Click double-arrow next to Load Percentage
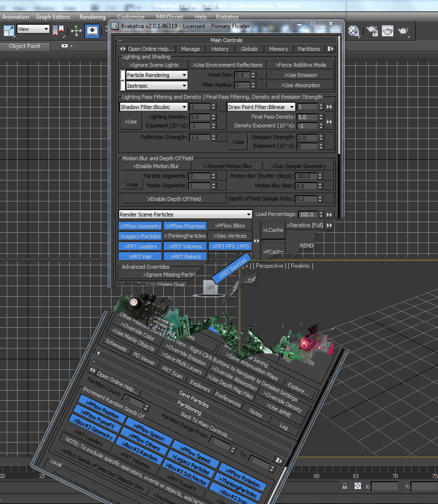438x504 pixels. click(x=329, y=214)
